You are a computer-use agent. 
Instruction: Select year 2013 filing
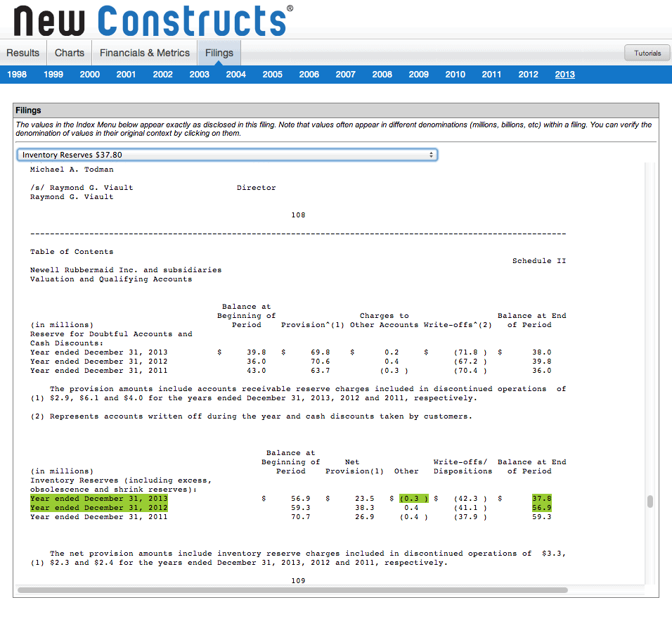tap(565, 75)
